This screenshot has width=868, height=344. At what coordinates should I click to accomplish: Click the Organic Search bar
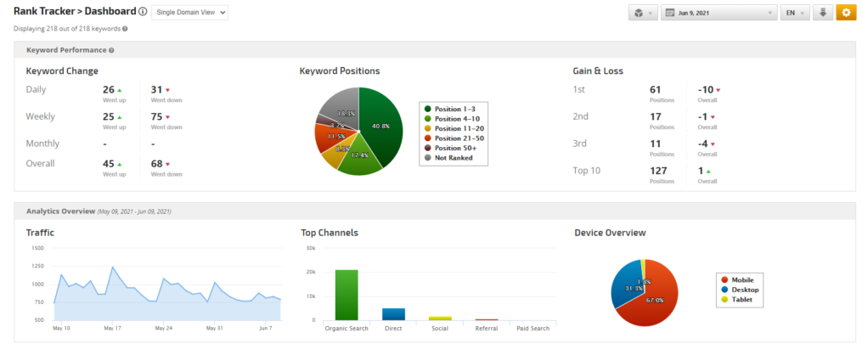347,295
